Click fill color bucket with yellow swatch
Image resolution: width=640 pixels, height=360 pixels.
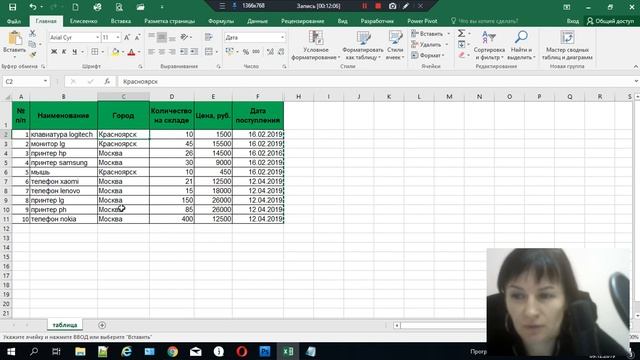coord(116,52)
